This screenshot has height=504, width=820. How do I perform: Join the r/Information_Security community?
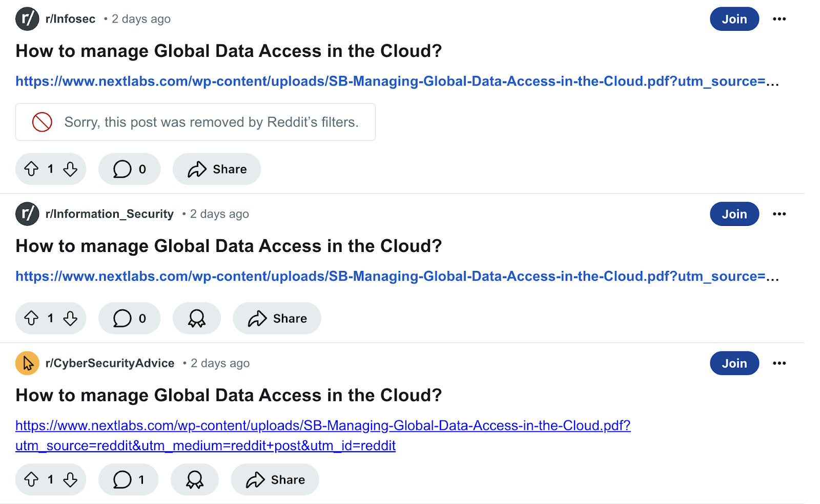pyautogui.click(x=734, y=214)
